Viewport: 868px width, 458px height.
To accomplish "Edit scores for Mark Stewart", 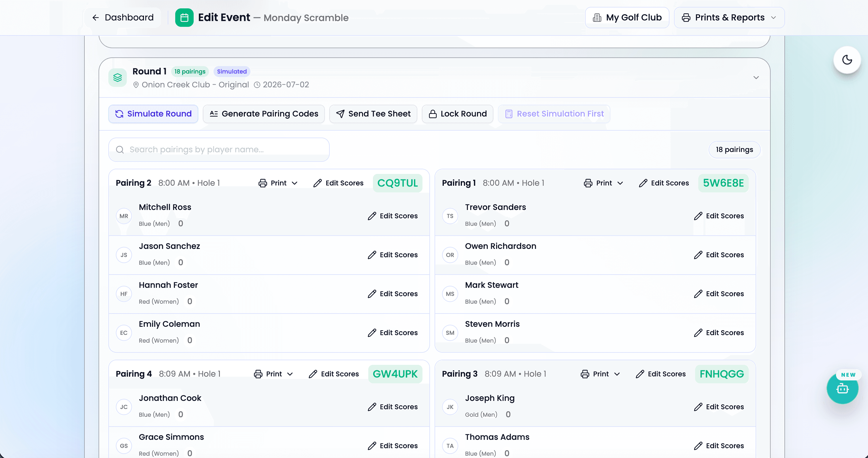I will [x=719, y=294].
